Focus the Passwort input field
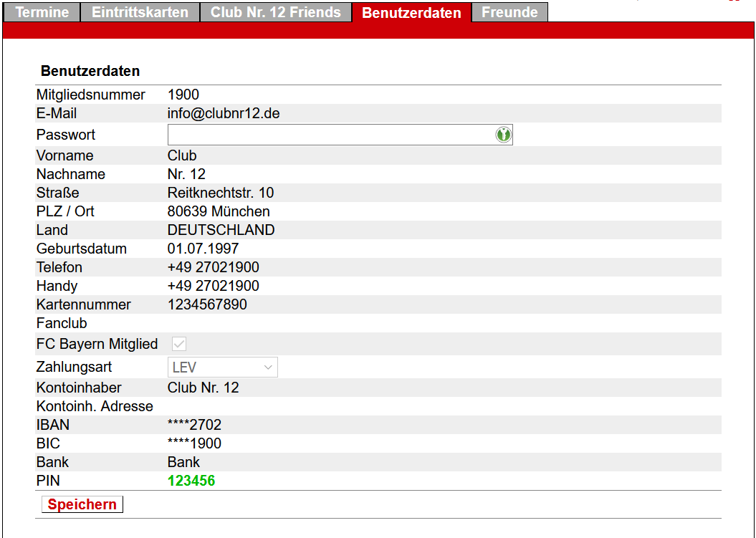Image resolution: width=756 pixels, height=538 pixels. click(x=330, y=135)
